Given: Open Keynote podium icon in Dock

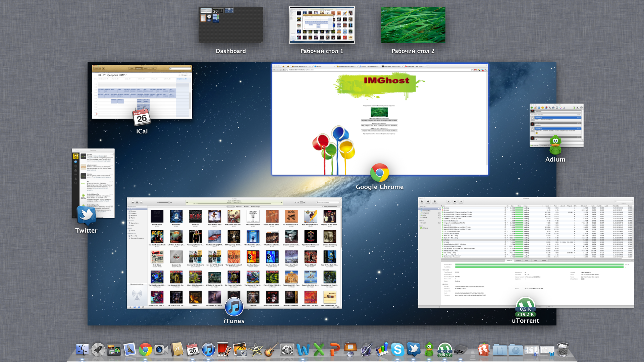Looking at the screenshot, I should tap(350, 350).
